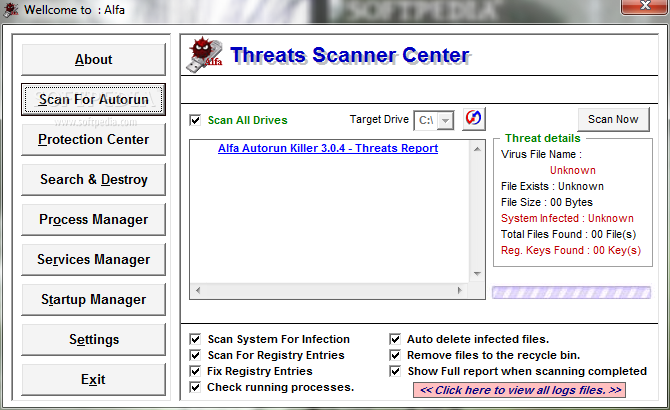This screenshot has width=670, height=410.
Task: Toggle Scan For Registry Entries checkbox
Action: pyautogui.click(x=195, y=355)
